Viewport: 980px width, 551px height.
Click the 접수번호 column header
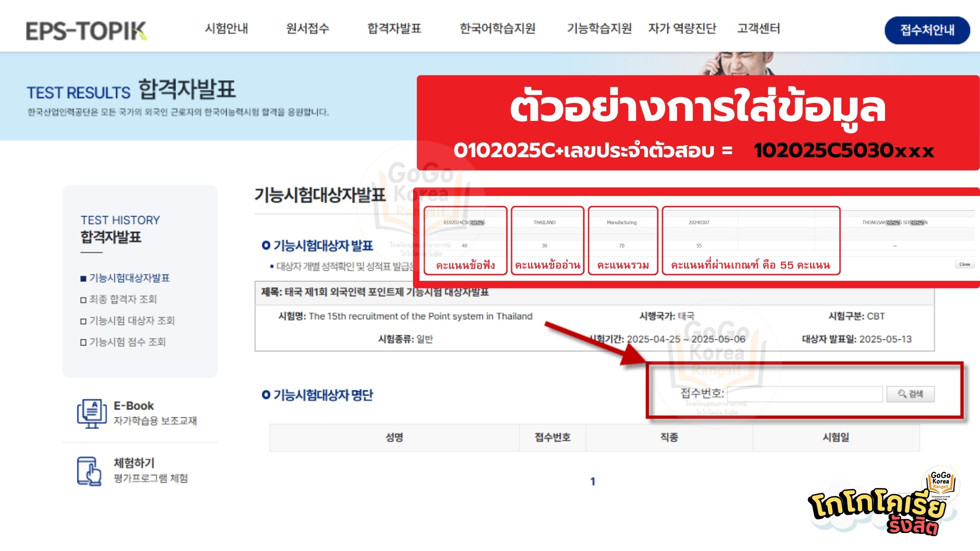(552, 437)
